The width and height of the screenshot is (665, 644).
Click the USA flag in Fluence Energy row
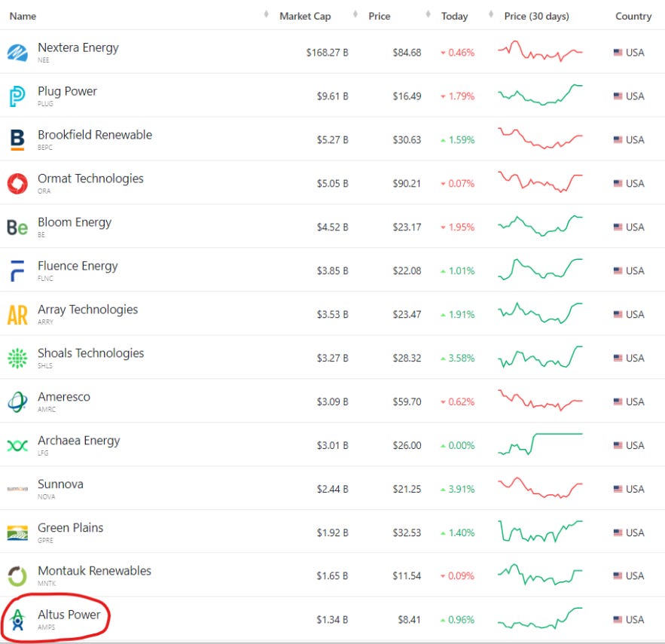pos(618,271)
